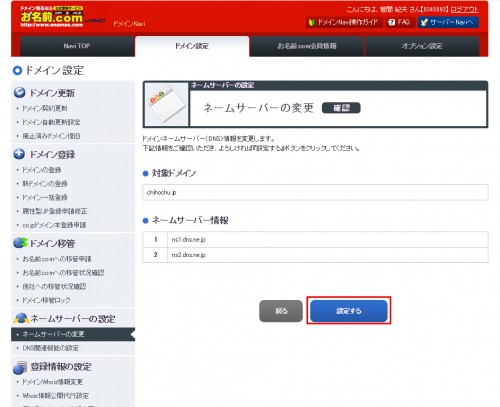Open the FAQ button
Viewport: 500px width, 407px height.
(x=399, y=22)
